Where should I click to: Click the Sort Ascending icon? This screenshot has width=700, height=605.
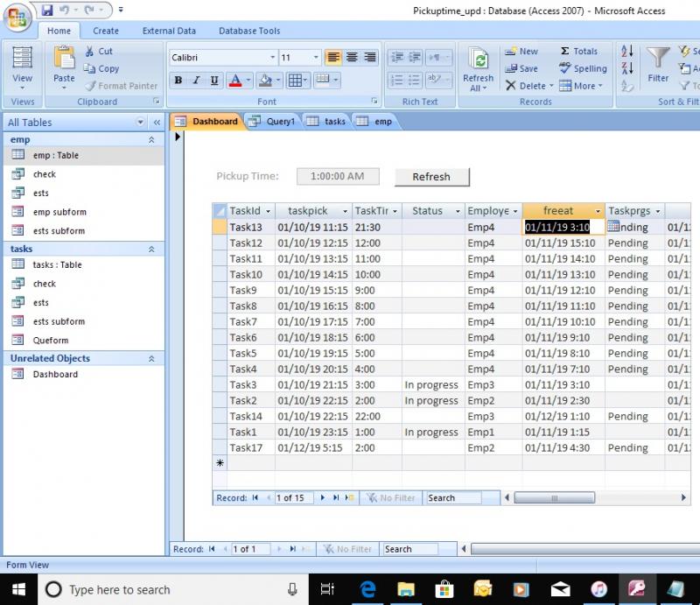tap(627, 51)
